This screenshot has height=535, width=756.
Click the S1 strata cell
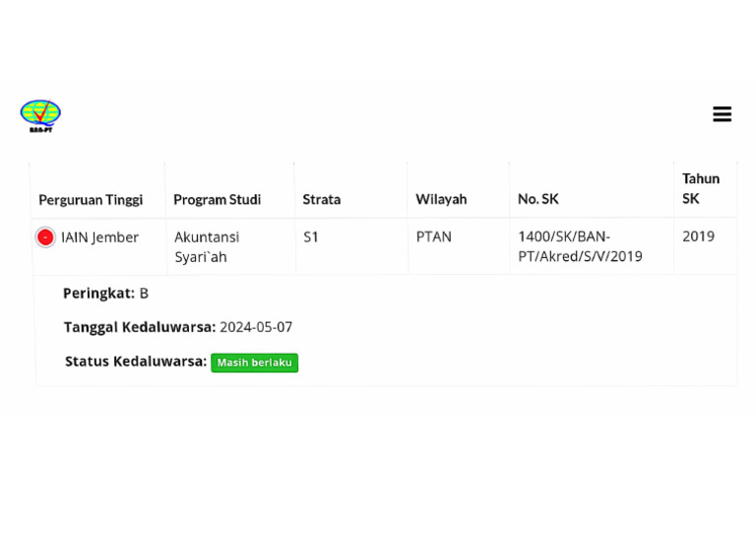311,237
